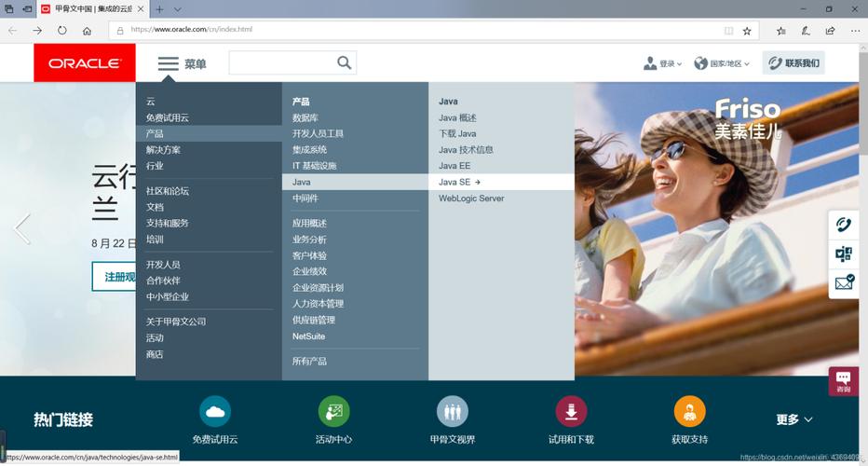
Task: Select 云 in the menu
Action: click(151, 102)
